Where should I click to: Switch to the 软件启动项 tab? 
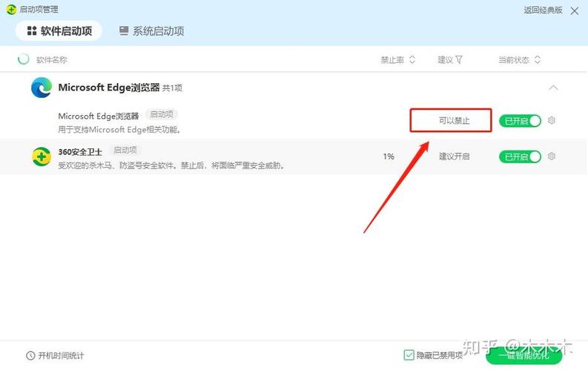click(59, 30)
